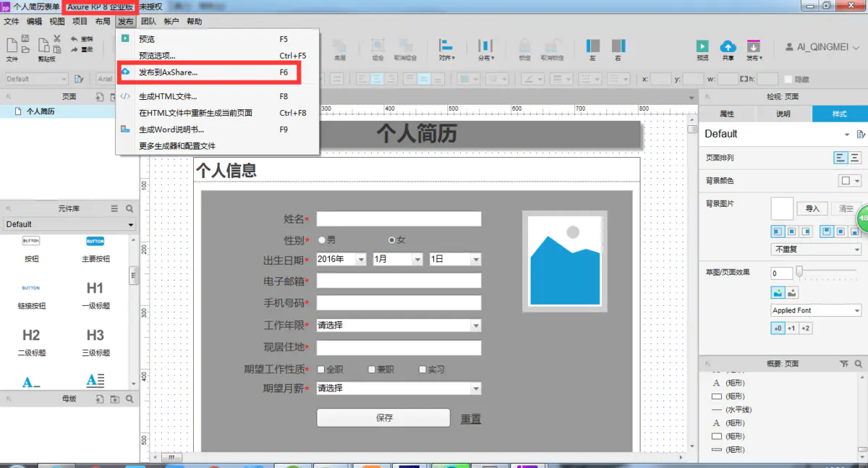Click the Undo arrow icon
The image size is (868, 468).
(75, 38)
